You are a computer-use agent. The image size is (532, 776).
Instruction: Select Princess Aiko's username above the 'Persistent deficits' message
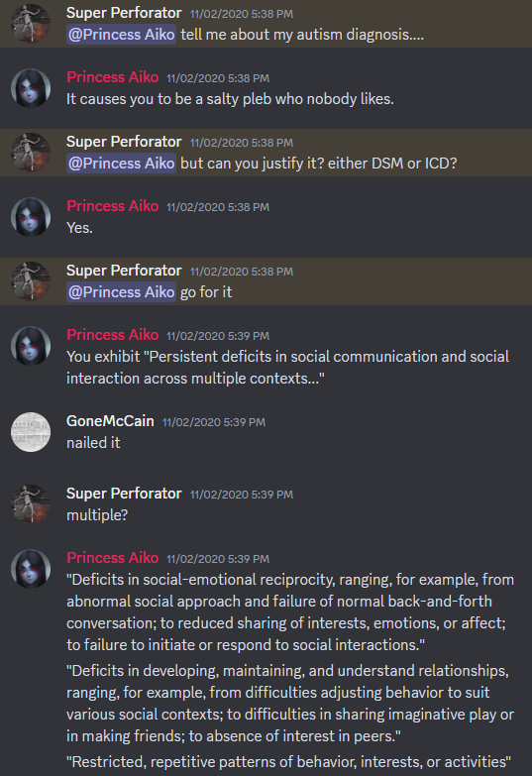(x=112, y=335)
